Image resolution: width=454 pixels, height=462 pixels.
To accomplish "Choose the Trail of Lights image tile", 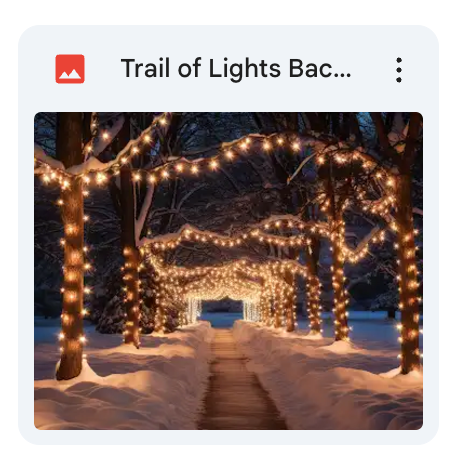I will 228,235.
